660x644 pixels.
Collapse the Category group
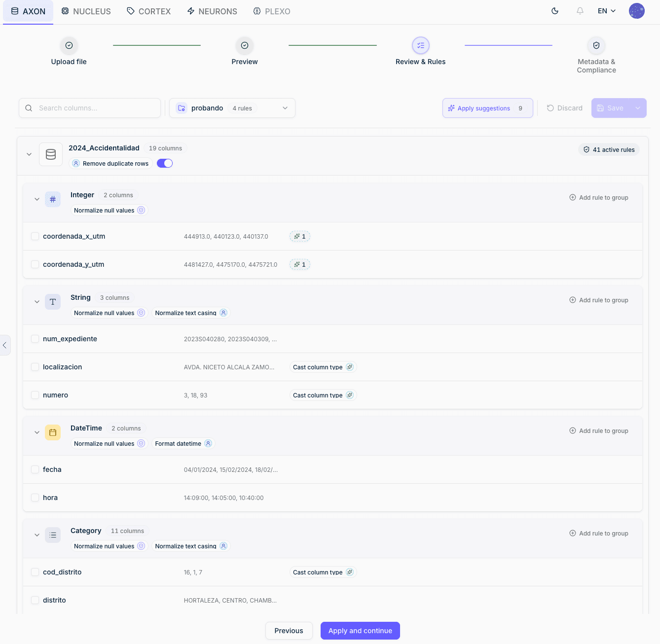click(x=37, y=535)
